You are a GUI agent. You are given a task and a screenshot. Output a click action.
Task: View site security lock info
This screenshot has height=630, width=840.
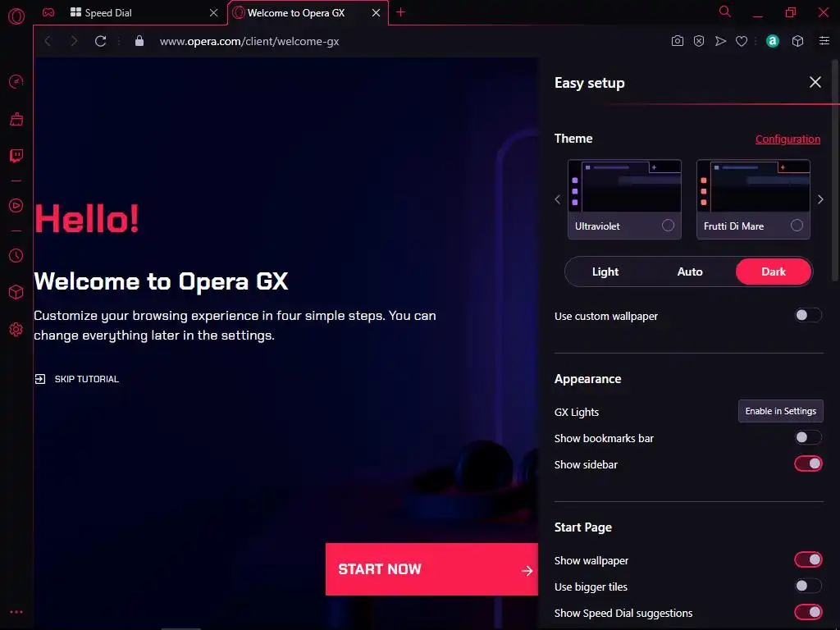[139, 41]
